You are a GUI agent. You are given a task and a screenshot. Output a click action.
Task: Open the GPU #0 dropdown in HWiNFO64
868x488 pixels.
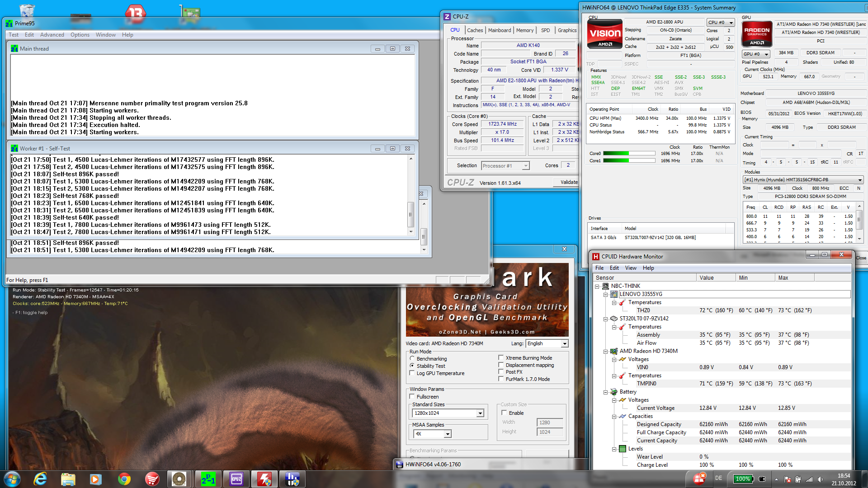pos(756,54)
